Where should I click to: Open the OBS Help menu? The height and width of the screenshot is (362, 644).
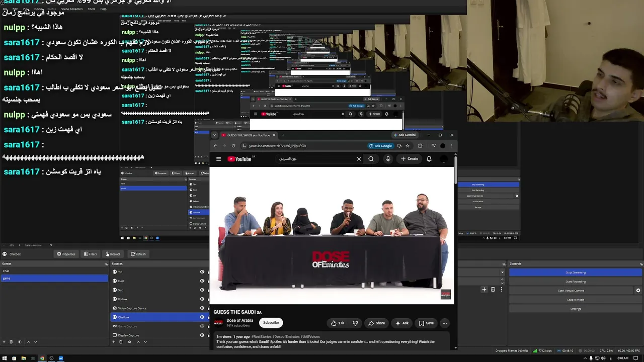(103, 9)
